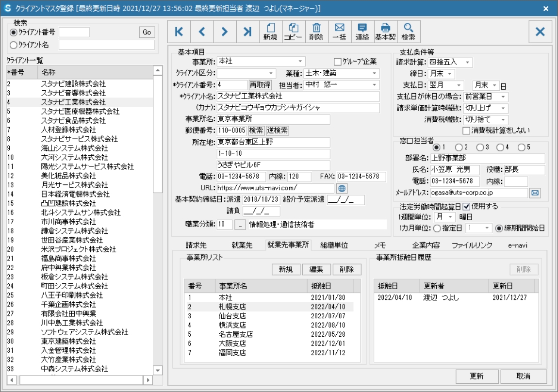Enable the グループ企業 checkbox
The height and width of the screenshot is (392, 558).
(x=338, y=62)
